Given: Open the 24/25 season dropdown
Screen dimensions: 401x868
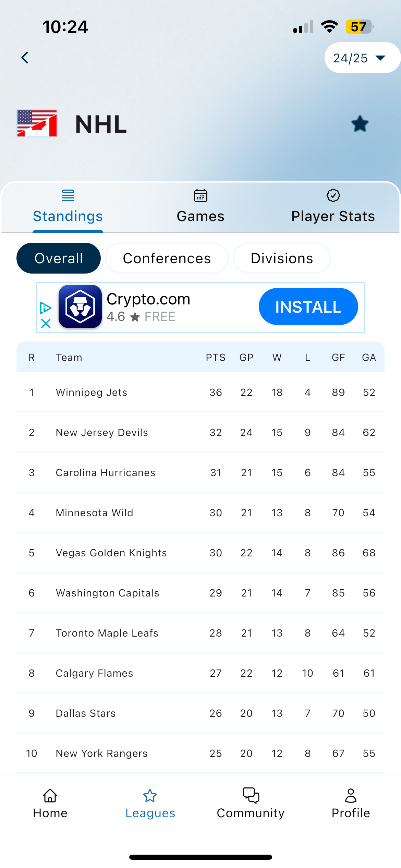Looking at the screenshot, I should pyautogui.click(x=362, y=58).
